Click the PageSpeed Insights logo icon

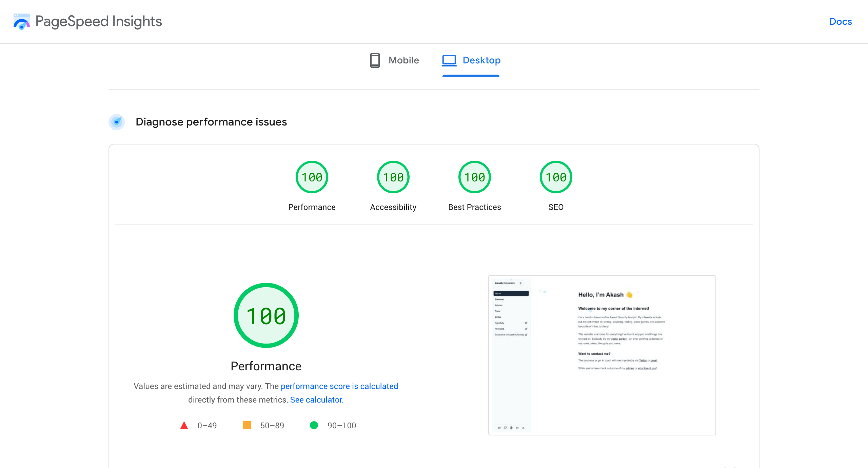21,22
